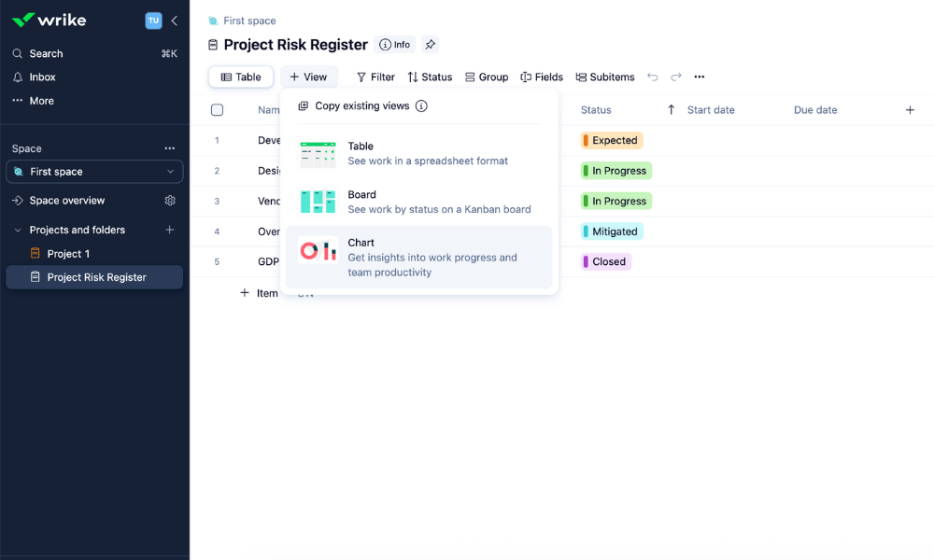Click the info icon beside Copy existing views
The height and width of the screenshot is (560, 934).
[421, 106]
